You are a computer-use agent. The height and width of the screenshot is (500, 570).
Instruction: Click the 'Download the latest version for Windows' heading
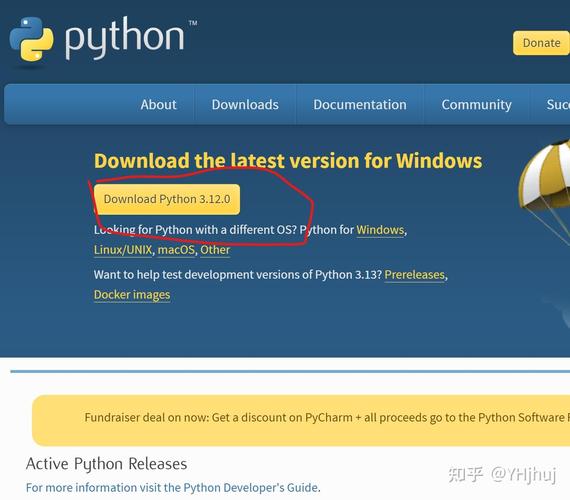288,161
